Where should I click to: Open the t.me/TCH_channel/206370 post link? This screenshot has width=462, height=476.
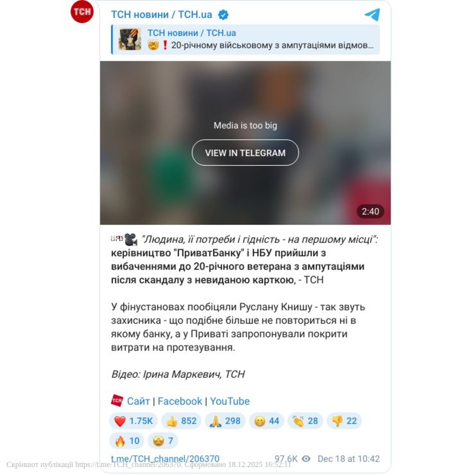point(165,459)
